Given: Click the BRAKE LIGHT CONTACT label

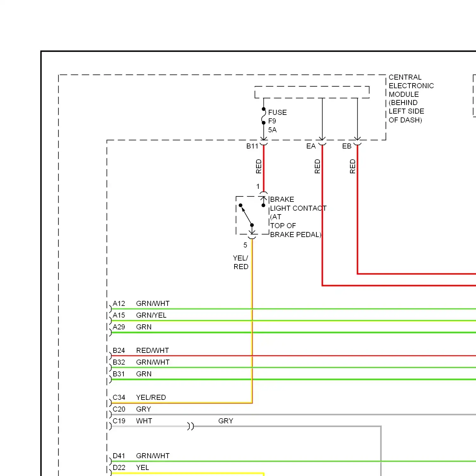Looking at the screenshot, I should 298,217.
